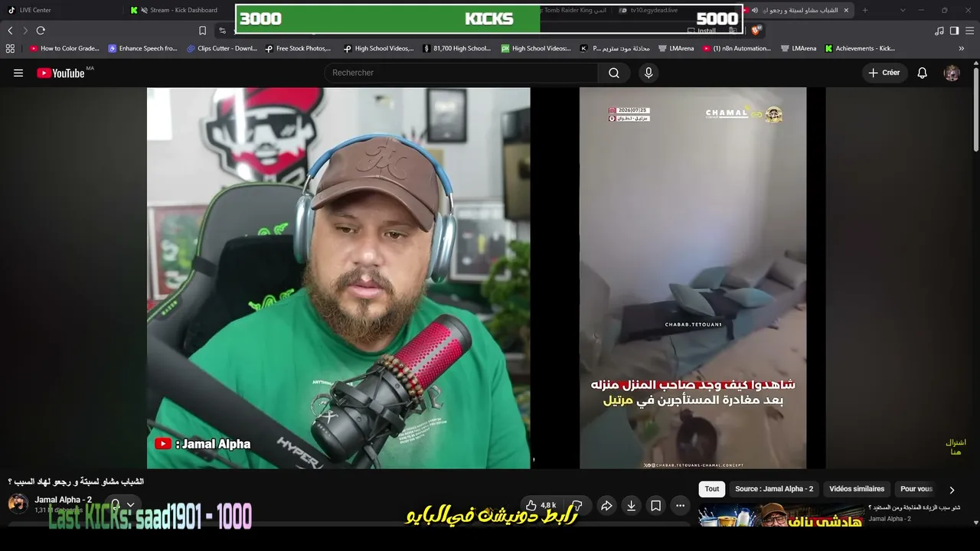Screen dimensions: 980x551
Task: Open the How to Color Grade bookmark
Action: tap(64, 48)
